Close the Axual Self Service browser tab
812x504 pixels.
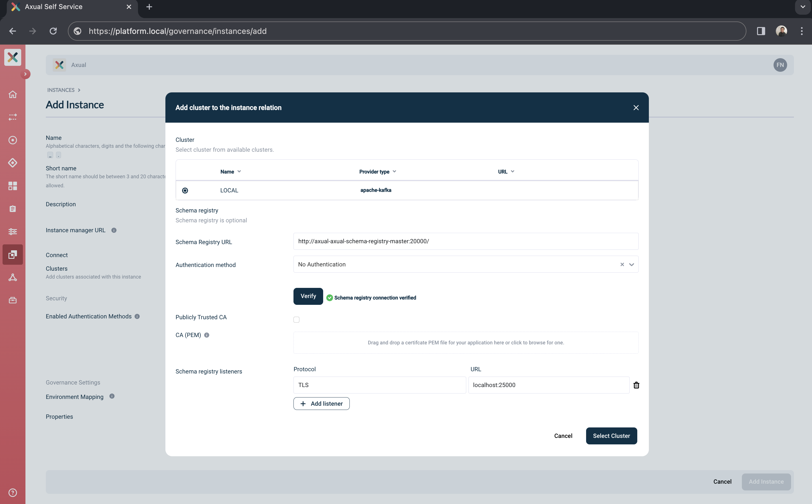129,7
